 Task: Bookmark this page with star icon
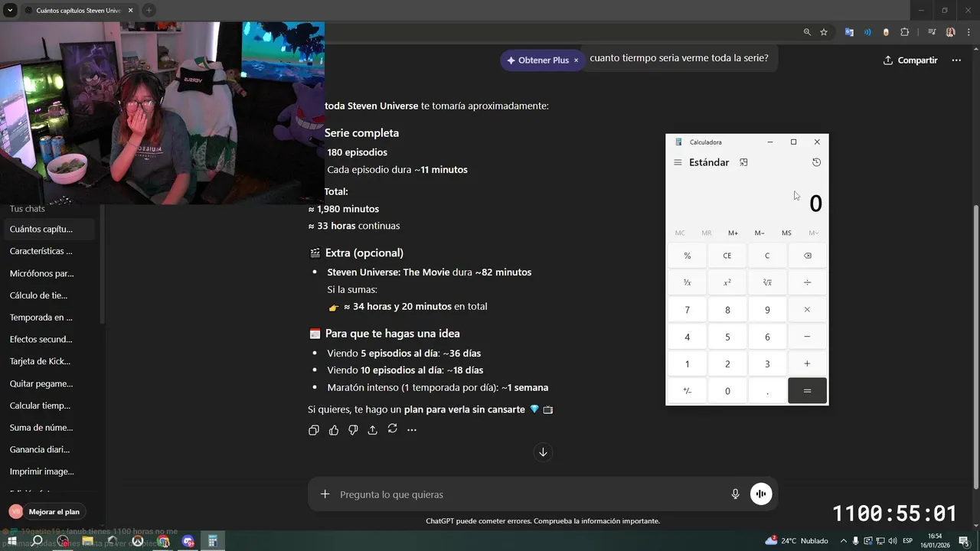[x=824, y=32]
